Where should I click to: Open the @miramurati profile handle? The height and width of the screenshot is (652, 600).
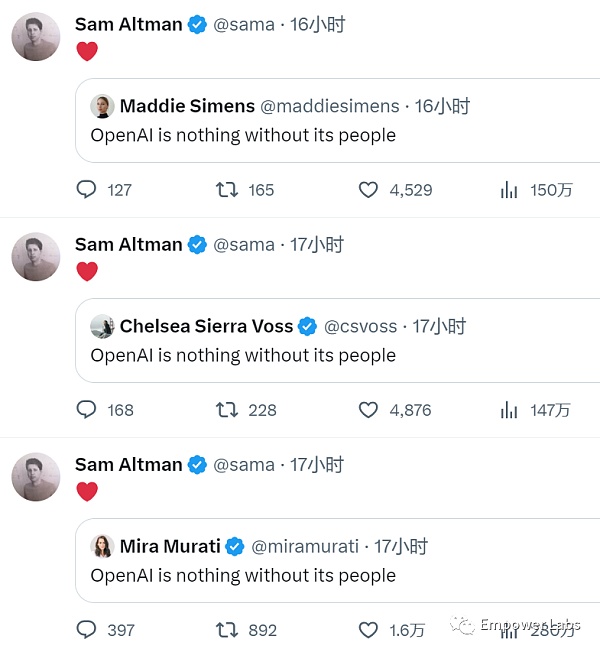coord(306,546)
